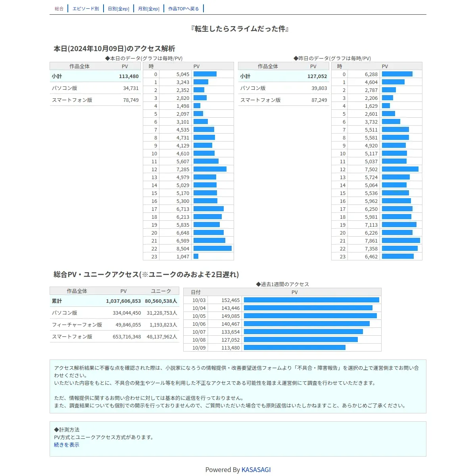Click the heading 本日(2024年10月09日)のアクセス解析

pyautogui.click(x=114, y=49)
